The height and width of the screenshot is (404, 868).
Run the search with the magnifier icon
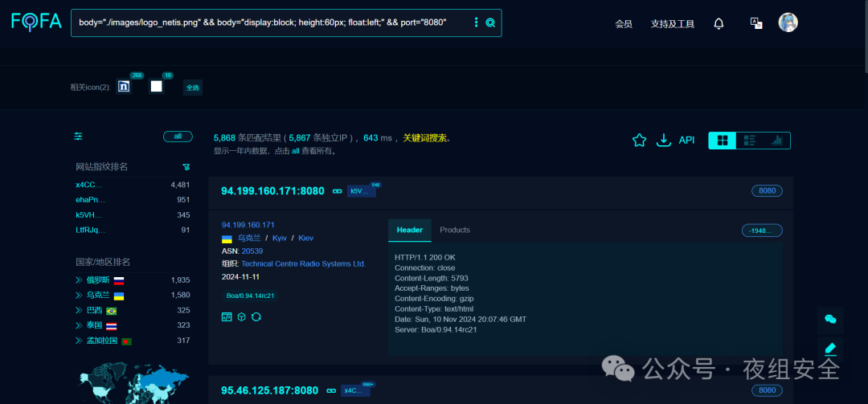(490, 22)
